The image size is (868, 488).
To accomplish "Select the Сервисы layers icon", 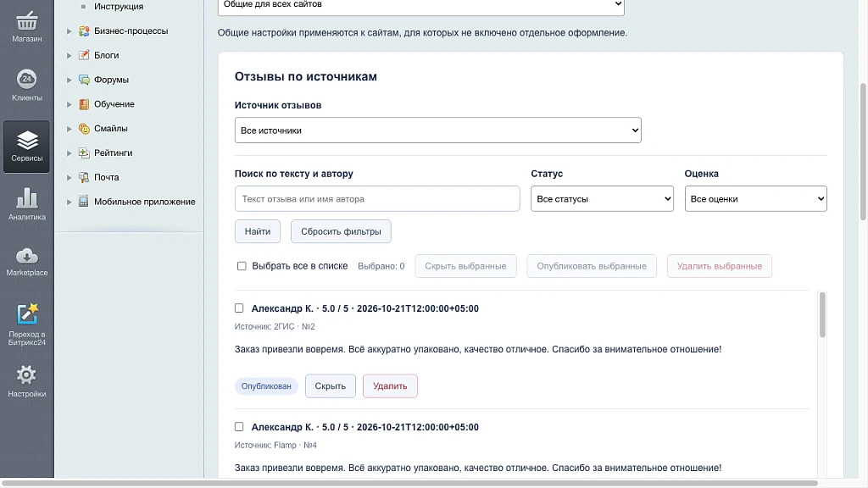I will (26, 140).
